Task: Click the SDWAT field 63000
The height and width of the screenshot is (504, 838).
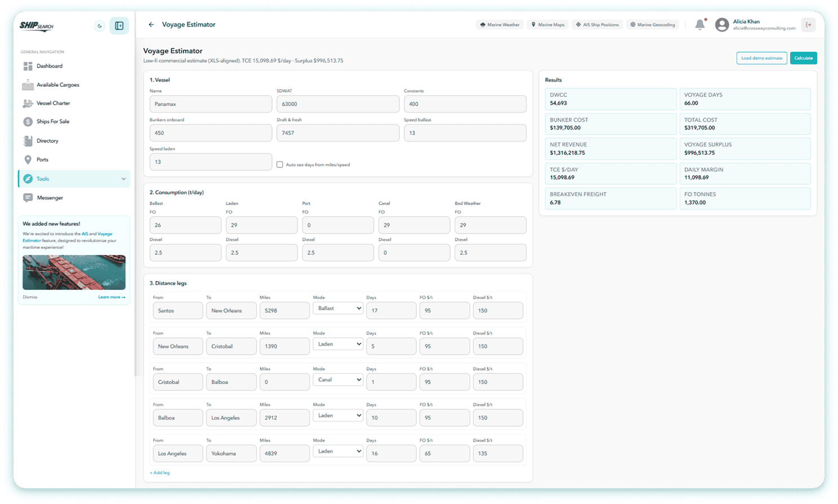Action: (x=338, y=104)
